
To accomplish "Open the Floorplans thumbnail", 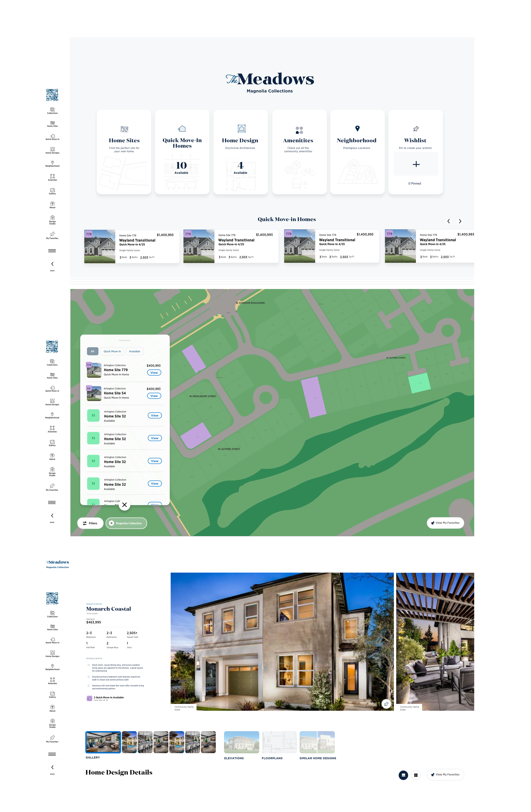I will click(x=279, y=742).
